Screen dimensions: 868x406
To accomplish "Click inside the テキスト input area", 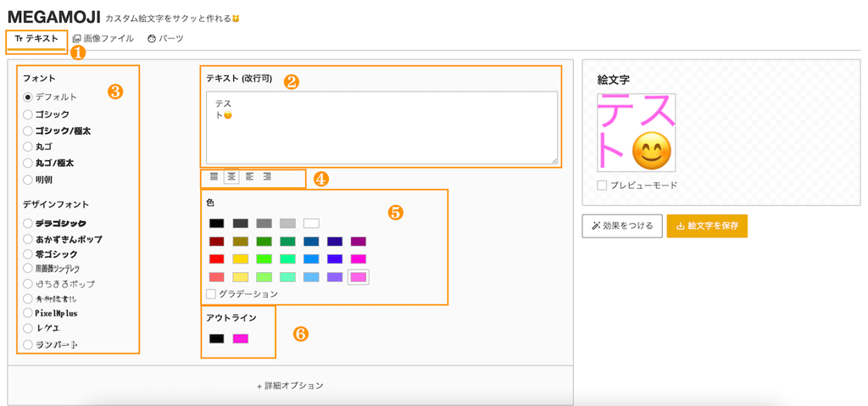I will (x=382, y=128).
